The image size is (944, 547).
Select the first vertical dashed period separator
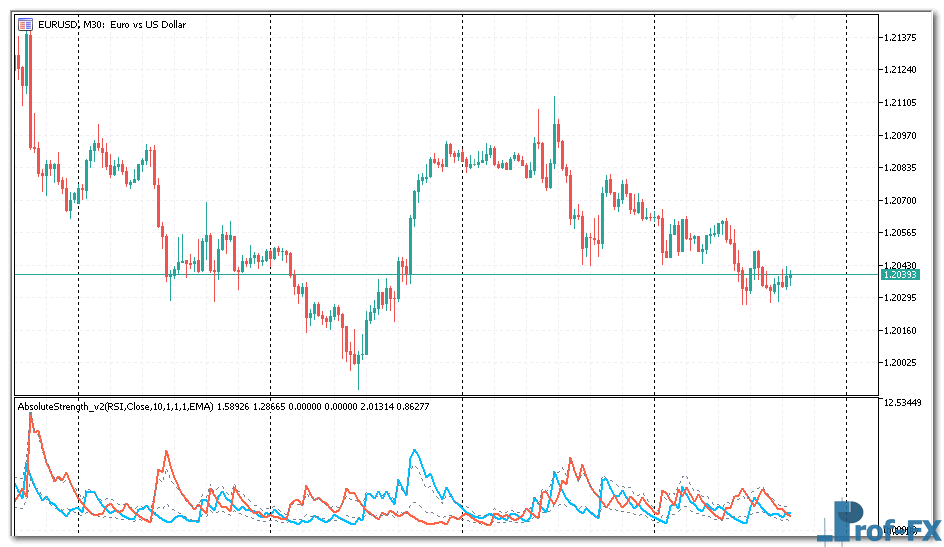coord(78,200)
